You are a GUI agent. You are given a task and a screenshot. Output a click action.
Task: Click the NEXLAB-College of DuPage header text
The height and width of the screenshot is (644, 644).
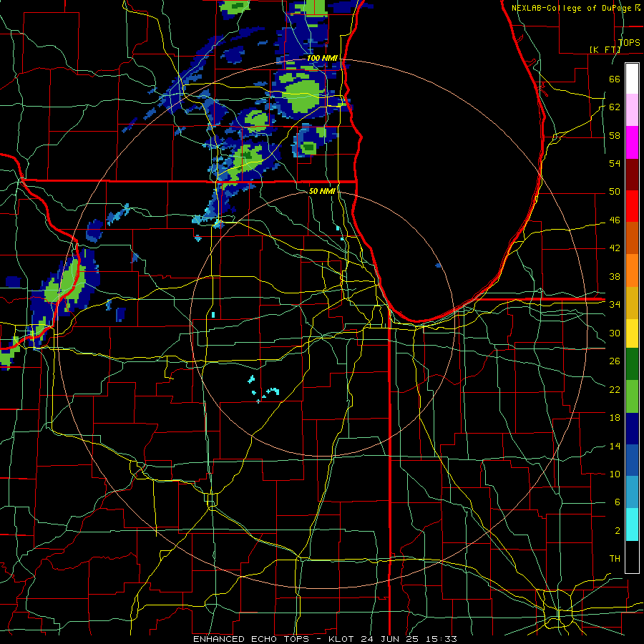(572, 8)
